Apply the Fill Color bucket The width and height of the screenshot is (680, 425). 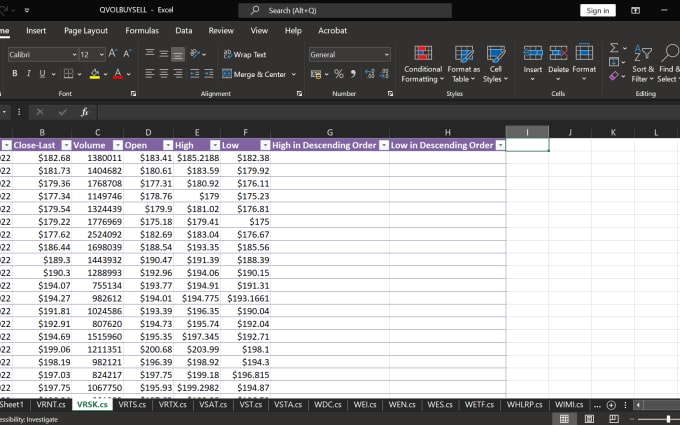tap(95, 74)
